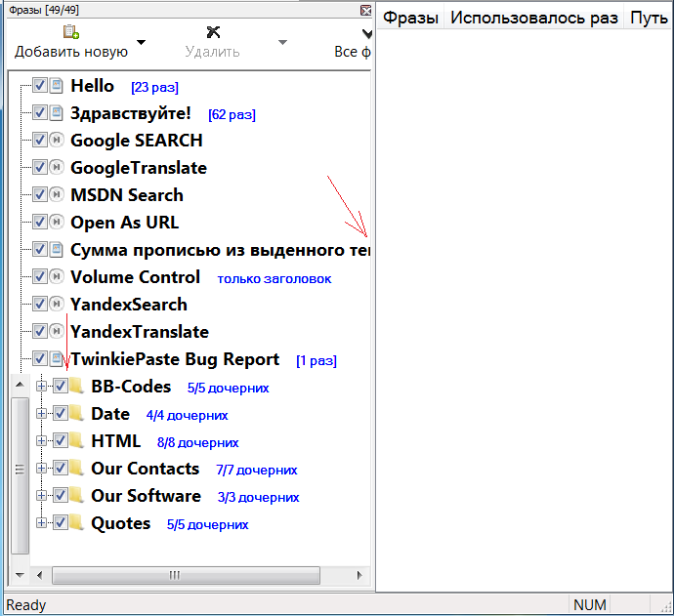This screenshot has height=616, width=675.
Task: Sort by the Путь column header
Action: point(648,19)
